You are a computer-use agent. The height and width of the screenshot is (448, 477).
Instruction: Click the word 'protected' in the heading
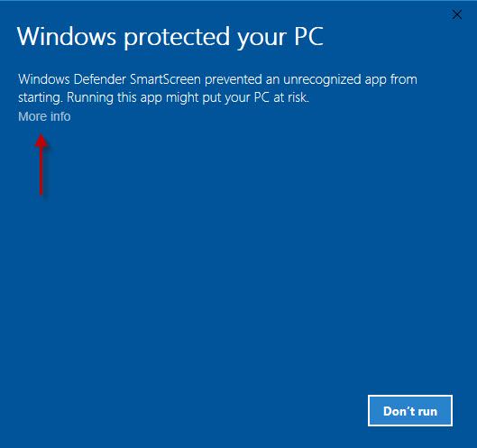pyautogui.click(x=177, y=37)
